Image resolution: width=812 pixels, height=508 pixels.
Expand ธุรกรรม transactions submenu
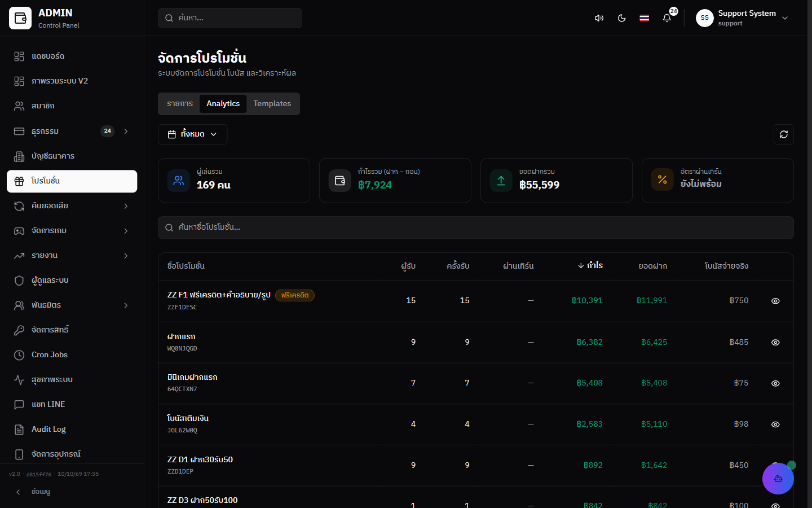click(126, 132)
